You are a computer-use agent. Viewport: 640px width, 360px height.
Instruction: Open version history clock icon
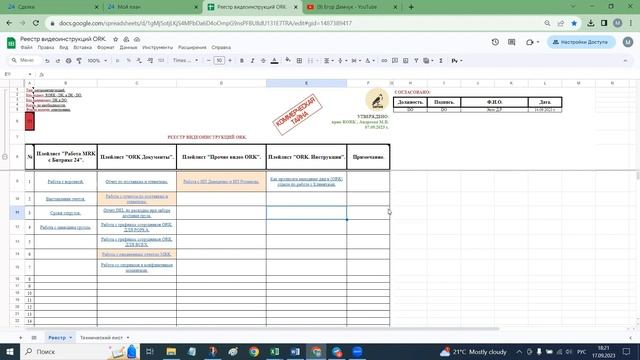coord(495,42)
